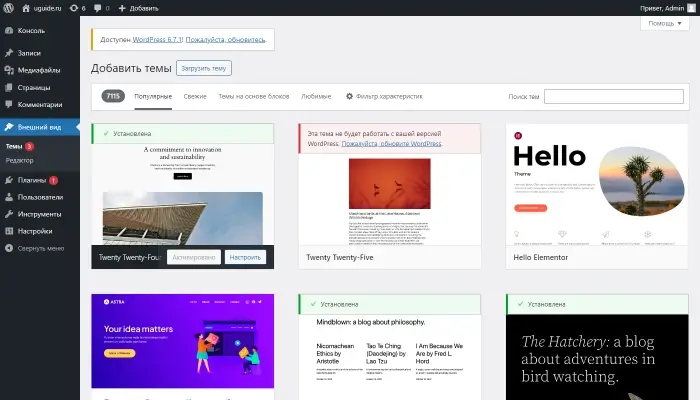Focus the Поиск тем search field

pyautogui.click(x=614, y=96)
